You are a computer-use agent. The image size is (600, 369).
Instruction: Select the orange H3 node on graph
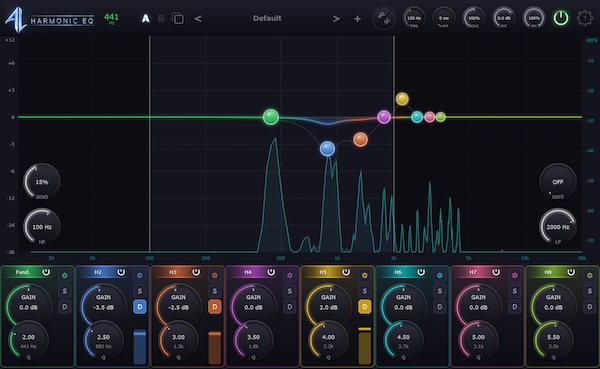tap(360, 140)
